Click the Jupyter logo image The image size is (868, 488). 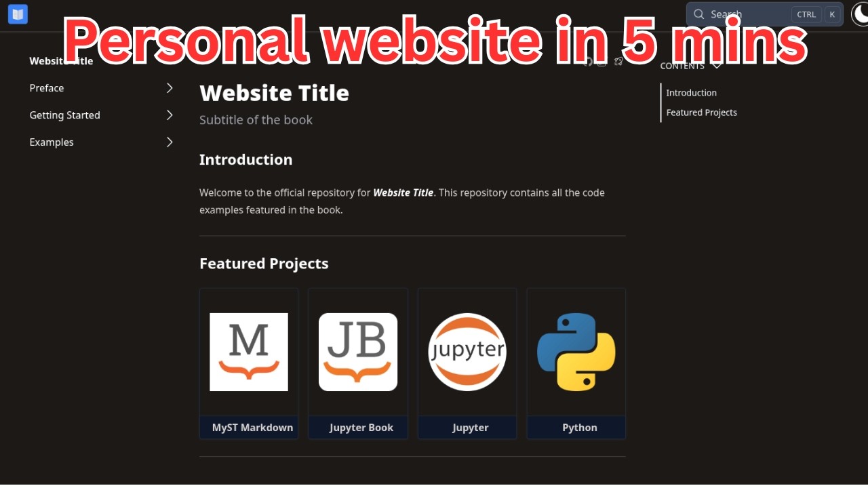(467, 352)
